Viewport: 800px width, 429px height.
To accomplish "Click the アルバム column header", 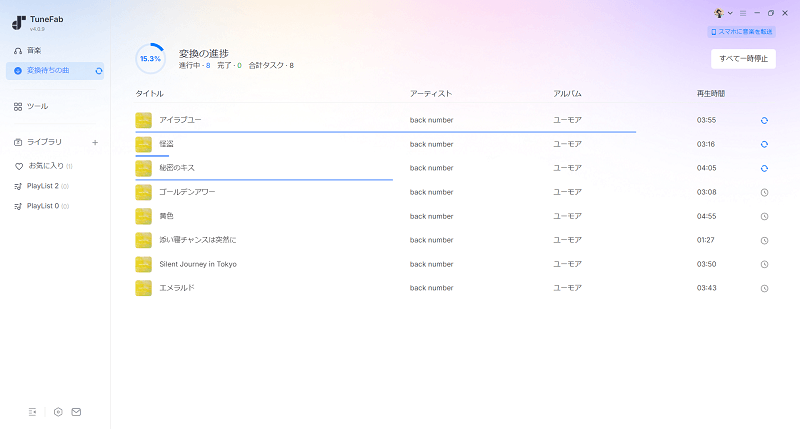I will [567, 94].
